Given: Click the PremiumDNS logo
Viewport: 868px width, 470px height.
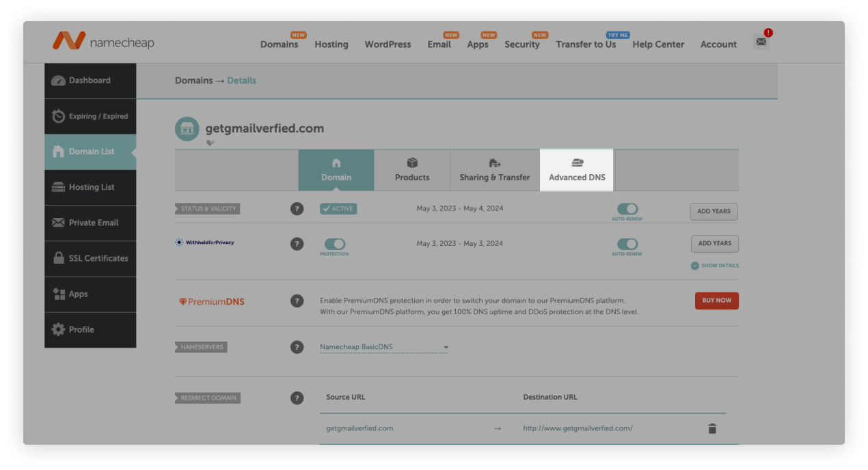Looking at the screenshot, I should pos(211,301).
